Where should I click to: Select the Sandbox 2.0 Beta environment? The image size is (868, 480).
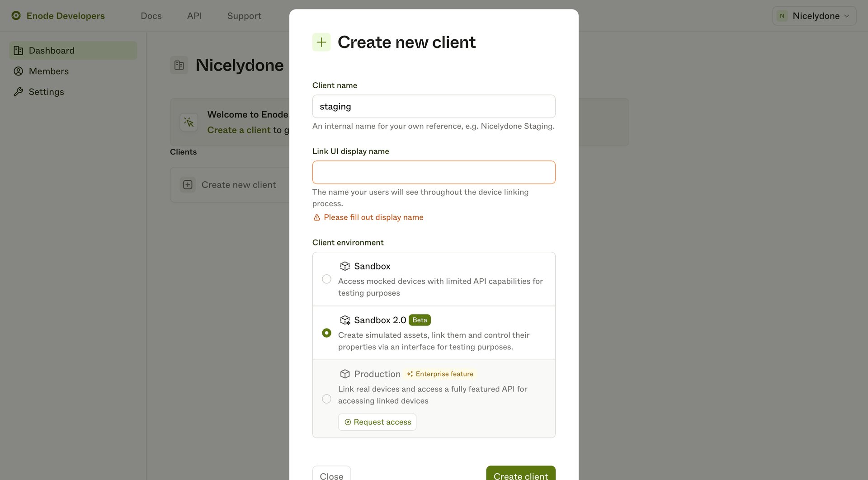pos(326,333)
